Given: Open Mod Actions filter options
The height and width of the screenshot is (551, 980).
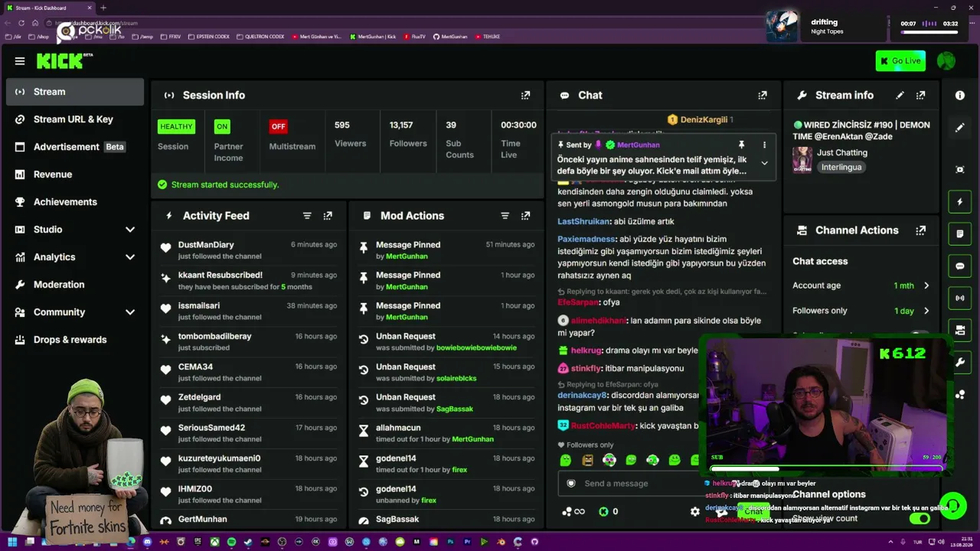Looking at the screenshot, I should 505,216.
